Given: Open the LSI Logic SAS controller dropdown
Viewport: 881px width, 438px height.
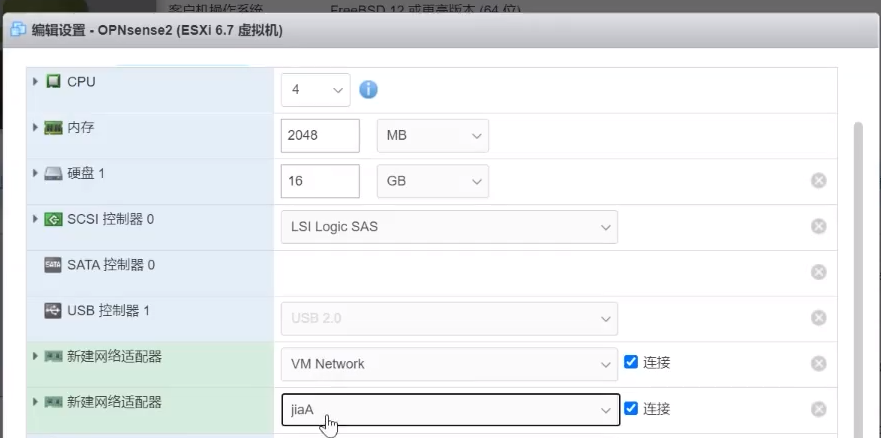Looking at the screenshot, I should pyautogui.click(x=449, y=227).
